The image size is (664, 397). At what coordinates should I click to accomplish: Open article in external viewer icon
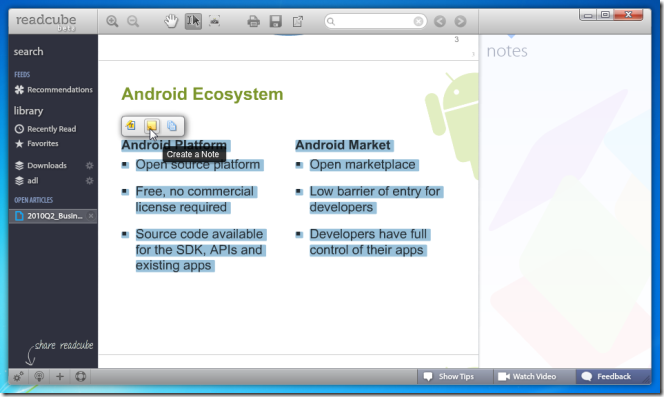(298, 21)
